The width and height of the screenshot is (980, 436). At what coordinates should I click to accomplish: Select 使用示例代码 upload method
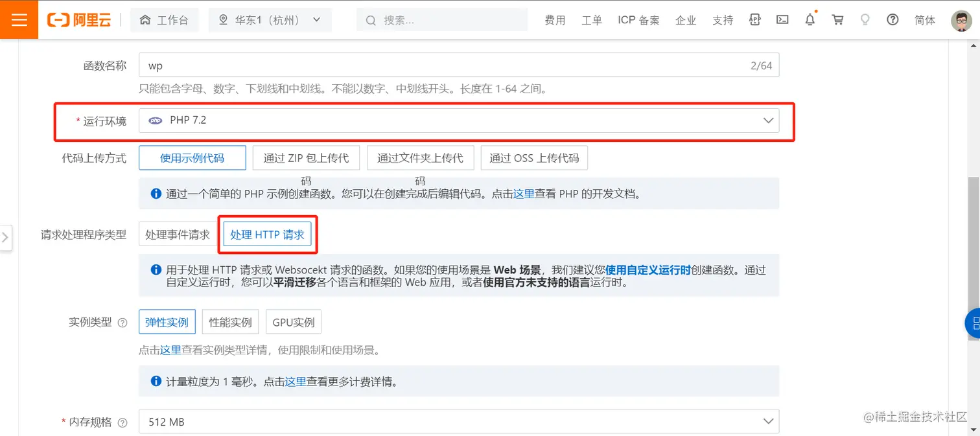click(192, 157)
